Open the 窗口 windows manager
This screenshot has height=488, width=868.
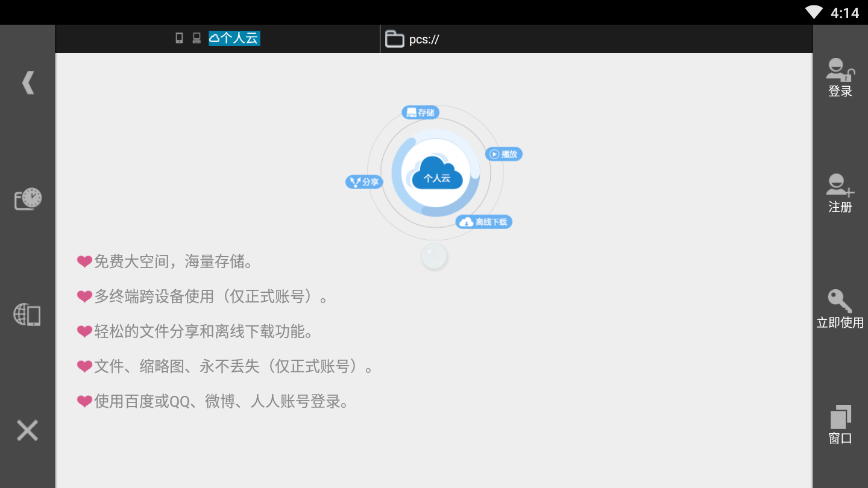point(840,425)
